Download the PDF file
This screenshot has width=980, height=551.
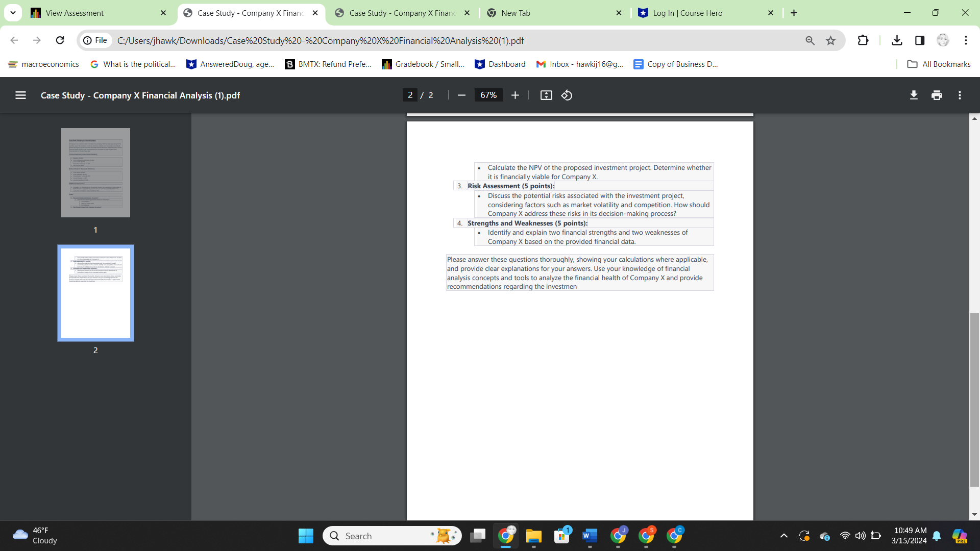[x=913, y=95]
